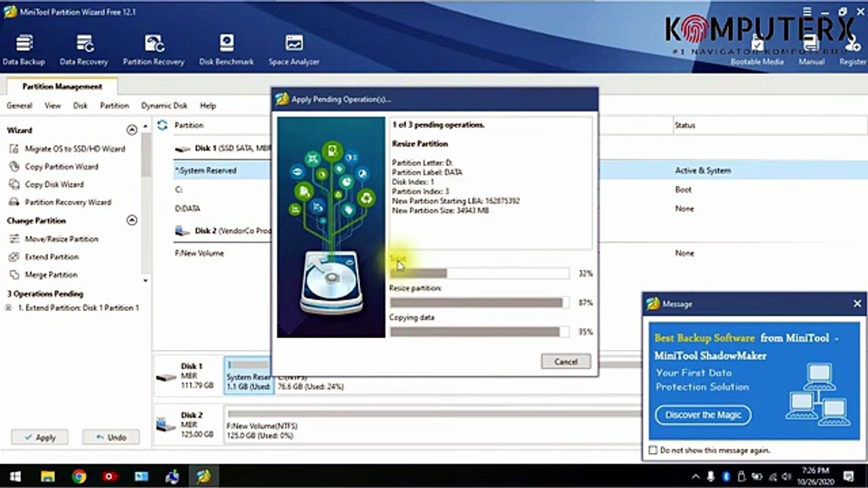Open the red recorder app in taskbar
The height and width of the screenshot is (488, 868).
pyautogui.click(x=110, y=476)
